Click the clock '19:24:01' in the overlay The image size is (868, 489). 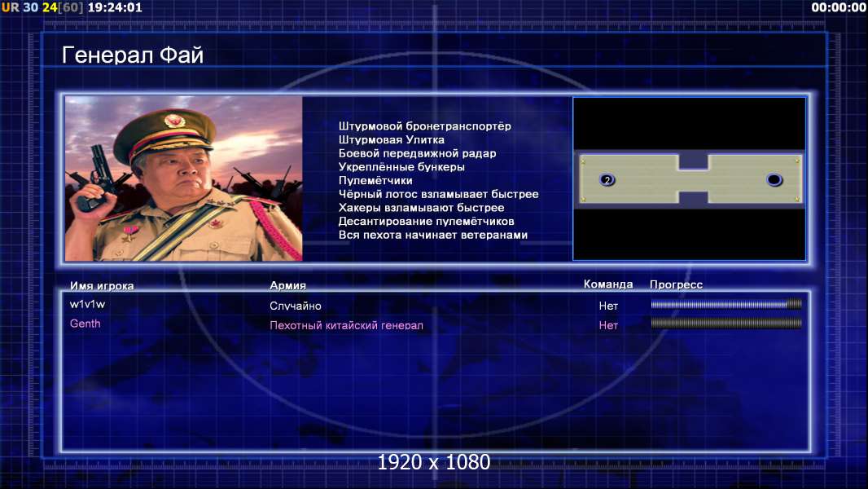[x=115, y=7]
